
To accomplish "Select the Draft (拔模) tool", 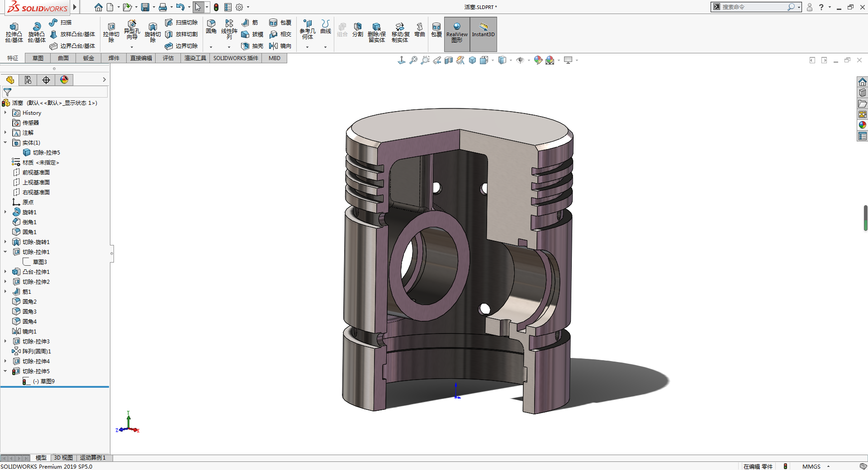I will click(x=252, y=34).
